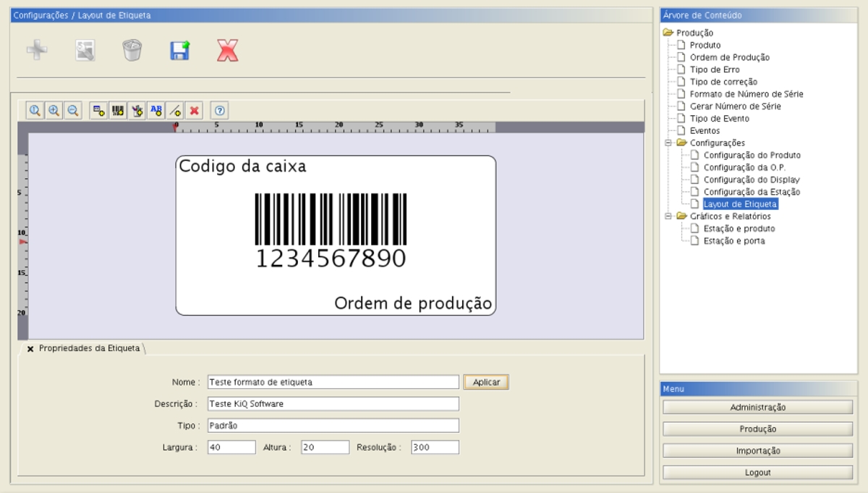Close the Propriedades da Etiqueta tab
The width and height of the screenshot is (868, 493).
click(x=30, y=349)
